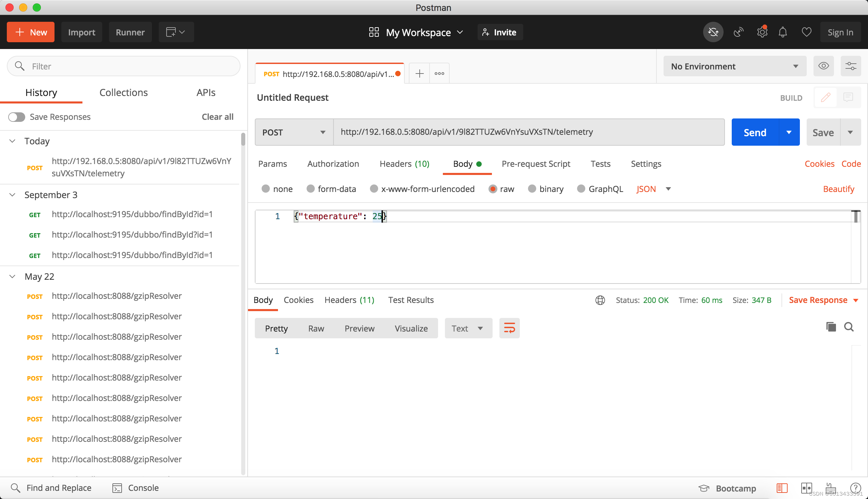The height and width of the screenshot is (499, 868).
Task: Open the No Environment dropdown
Action: (x=734, y=66)
